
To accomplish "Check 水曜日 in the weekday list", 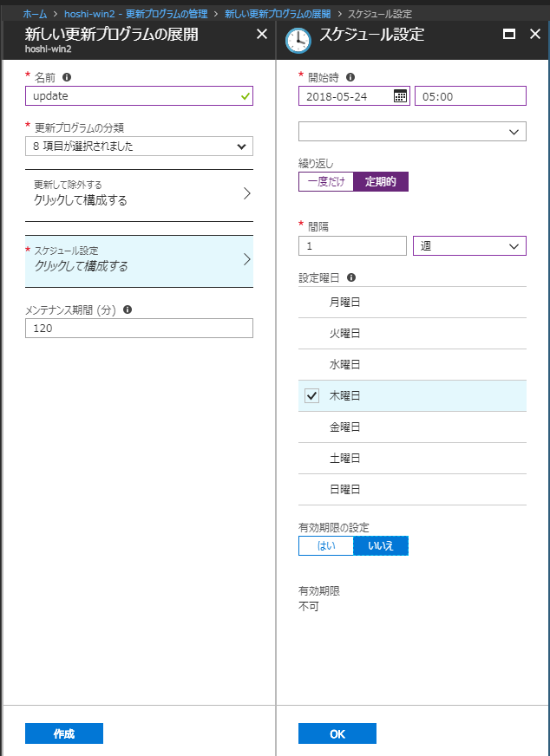I will tap(412, 365).
